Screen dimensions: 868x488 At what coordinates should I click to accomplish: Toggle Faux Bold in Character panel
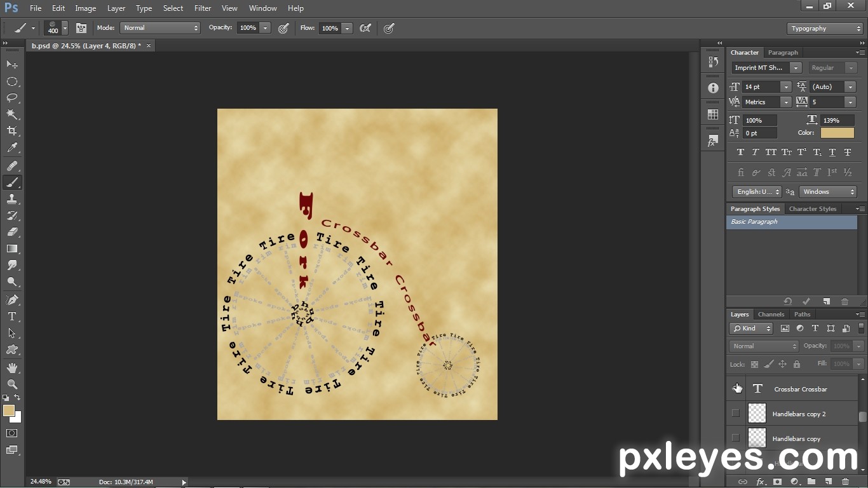click(740, 152)
